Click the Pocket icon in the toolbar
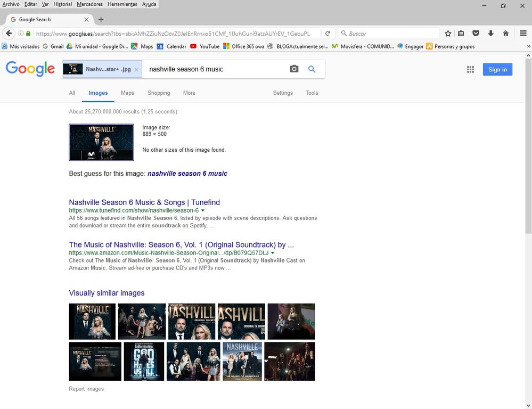Viewport: 532px width, 409px height. click(x=476, y=33)
